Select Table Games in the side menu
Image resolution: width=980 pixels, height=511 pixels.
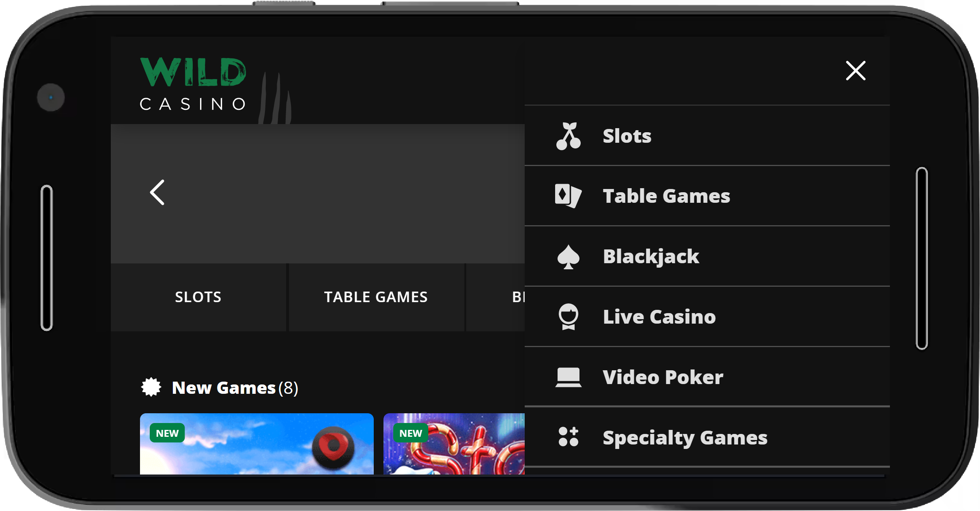[707, 196]
